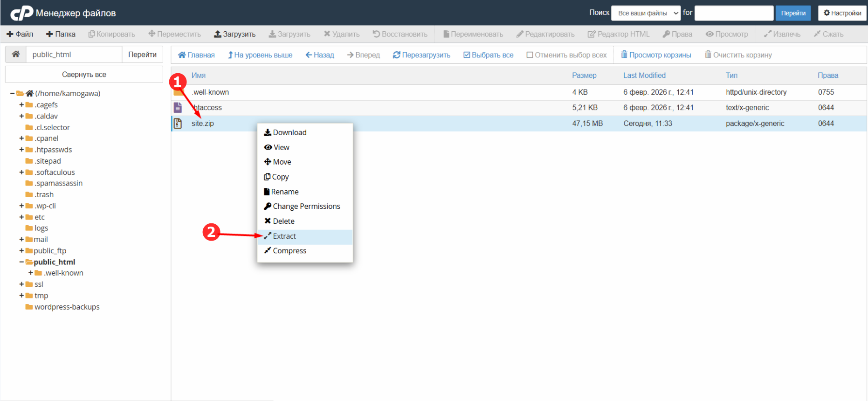This screenshot has height=401, width=868.
Task: Choose Change Permissions in context menu
Action: (x=305, y=206)
